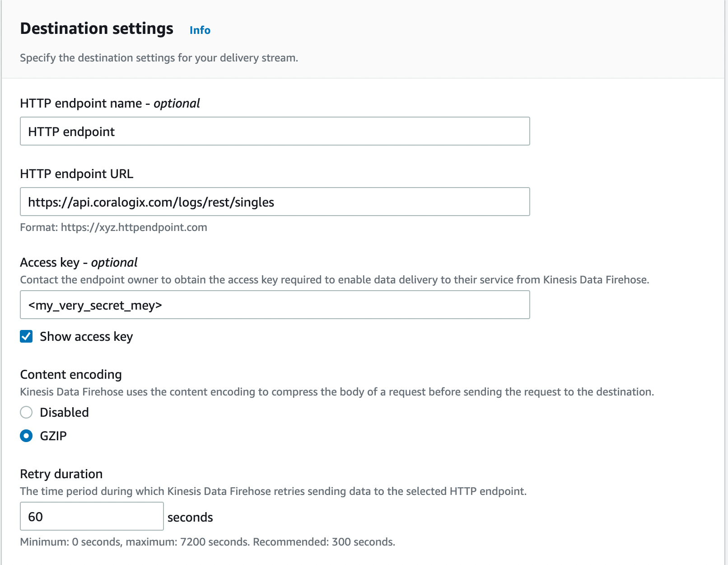
Task: Click the 'Access key - optional' label
Action: [79, 263]
